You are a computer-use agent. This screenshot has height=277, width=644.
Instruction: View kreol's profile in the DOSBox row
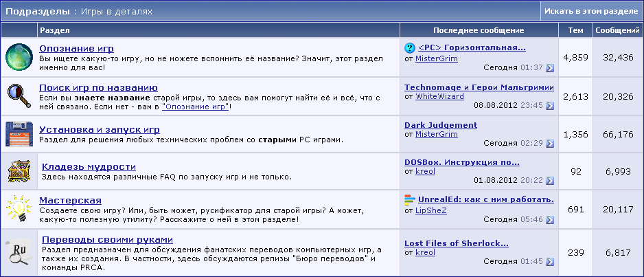pos(425,171)
